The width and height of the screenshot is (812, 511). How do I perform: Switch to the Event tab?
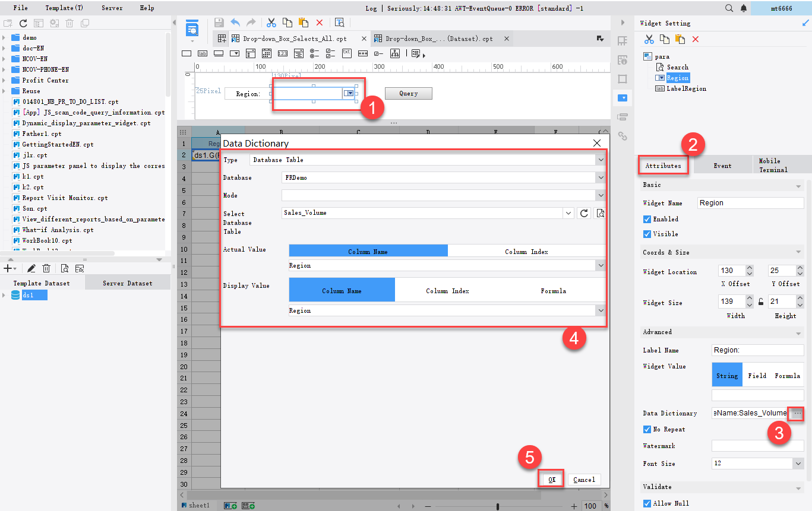[x=722, y=166]
